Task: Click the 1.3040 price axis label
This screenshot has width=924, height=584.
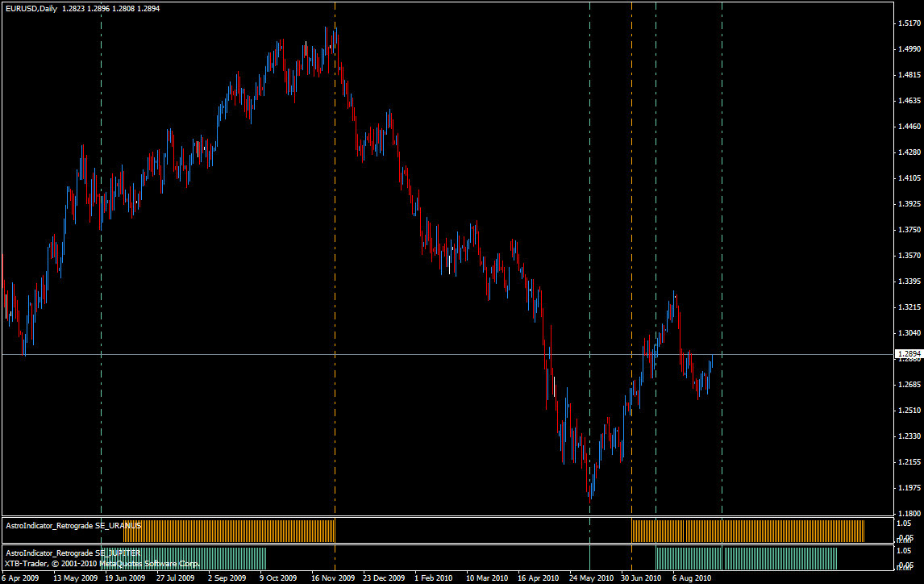Action: coord(909,333)
